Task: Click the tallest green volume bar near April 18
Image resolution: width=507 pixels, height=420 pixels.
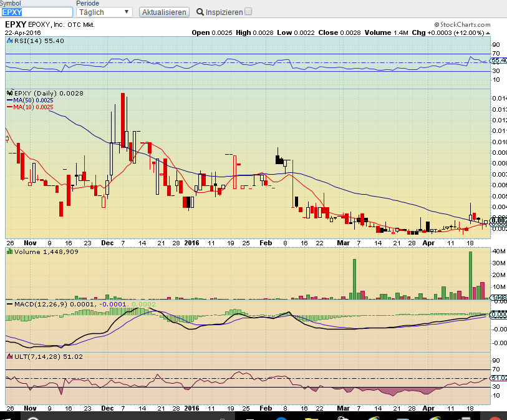Action: [470, 275]
